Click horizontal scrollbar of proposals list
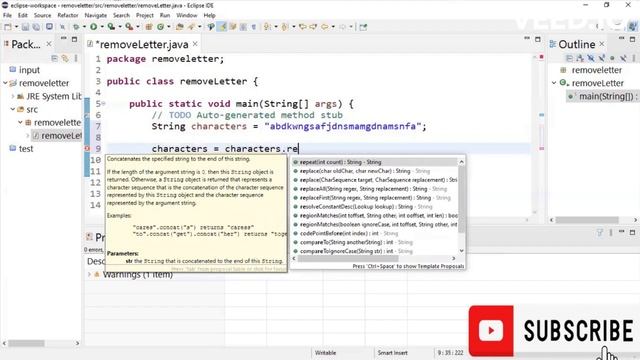 tap(348, 258)
